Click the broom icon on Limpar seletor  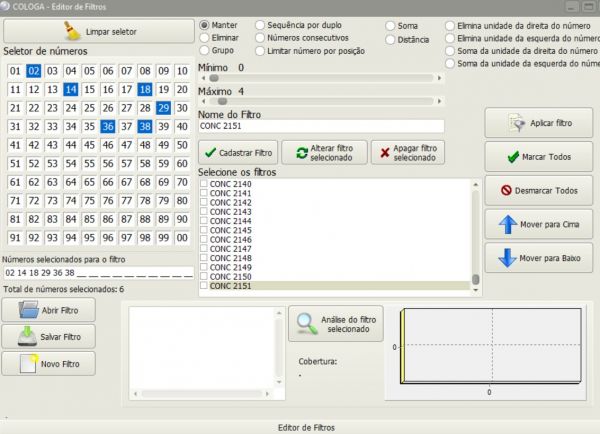pyautogui.click(x=72, y=31)
